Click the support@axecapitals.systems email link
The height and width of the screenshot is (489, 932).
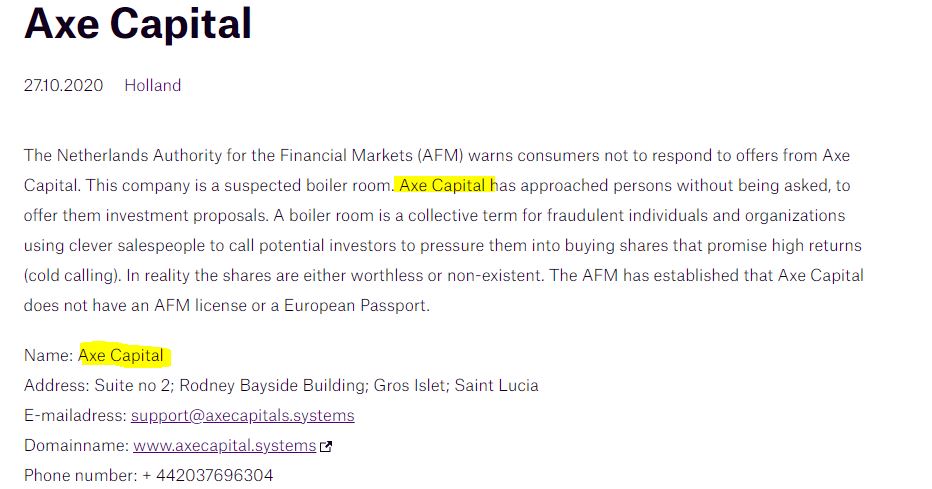pyautogui.click(x=242, y=415)
